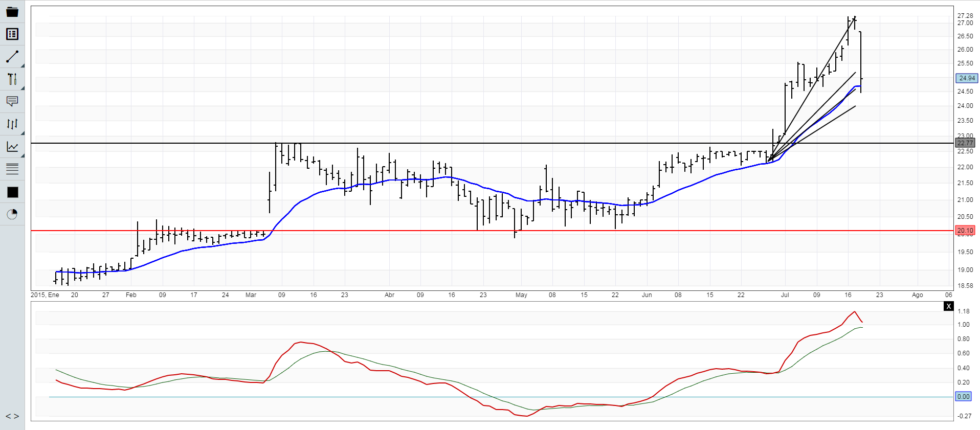Click the 22.77 horizontal line price label
Viewport: 980px width, 430px height.
pyautogui.click(x=965, y=143)
